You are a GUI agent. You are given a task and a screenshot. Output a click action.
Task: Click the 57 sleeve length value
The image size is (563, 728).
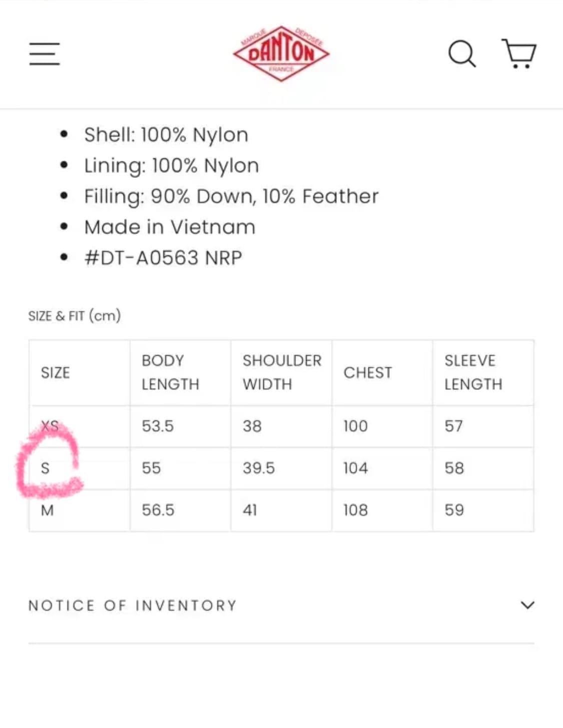point(454,426)
